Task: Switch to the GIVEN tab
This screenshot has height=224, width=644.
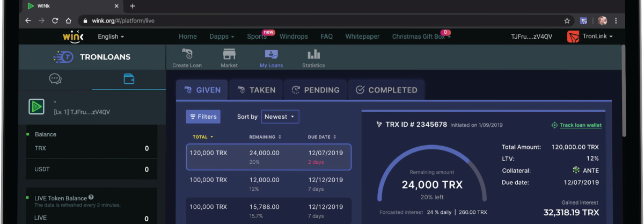Action: pos(202,90)
